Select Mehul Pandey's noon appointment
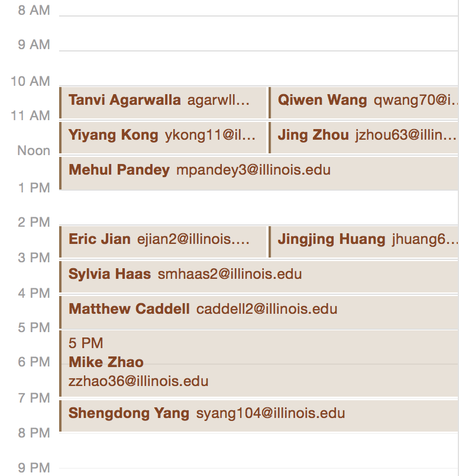Image resolution: width=459 pixels, height=476 pixels. pyautogui.click(x=259, y=173)
